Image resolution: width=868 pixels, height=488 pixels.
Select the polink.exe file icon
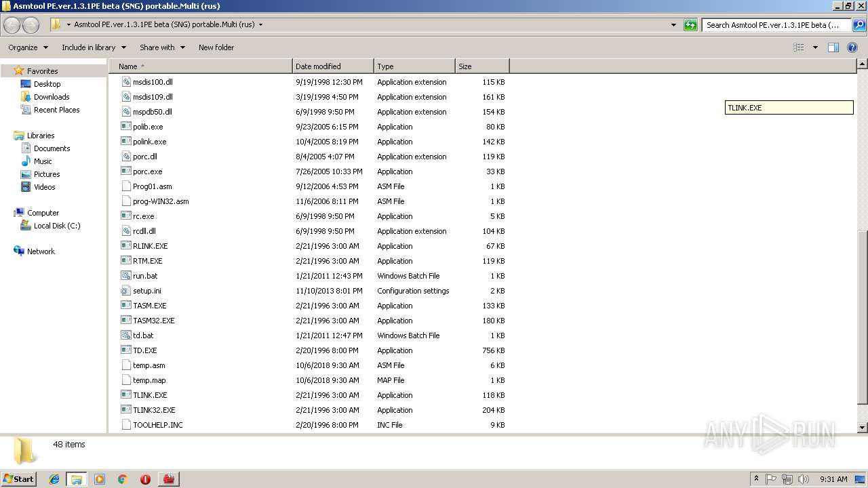point(125,141)
